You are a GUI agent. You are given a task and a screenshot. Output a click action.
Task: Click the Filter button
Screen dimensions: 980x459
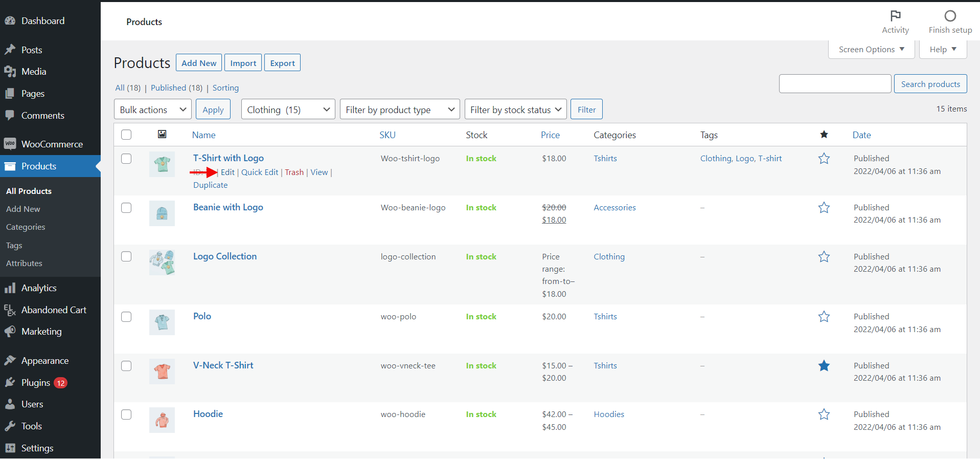point(586,110)
